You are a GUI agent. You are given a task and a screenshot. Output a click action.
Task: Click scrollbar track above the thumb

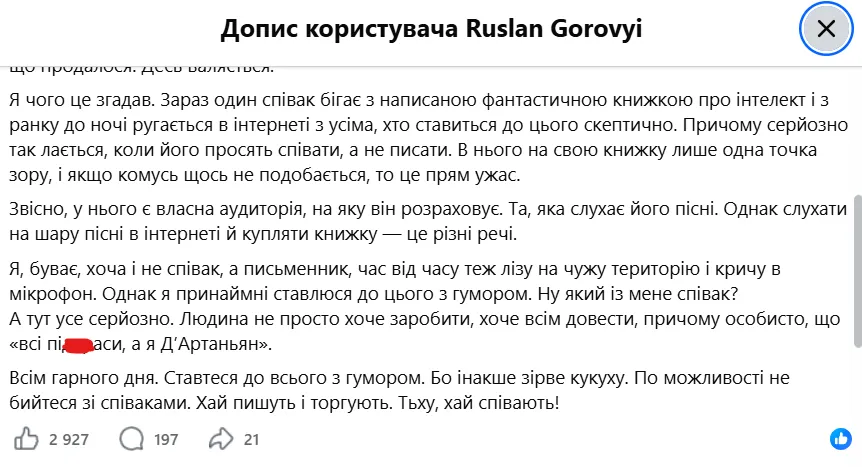point(857,131)
